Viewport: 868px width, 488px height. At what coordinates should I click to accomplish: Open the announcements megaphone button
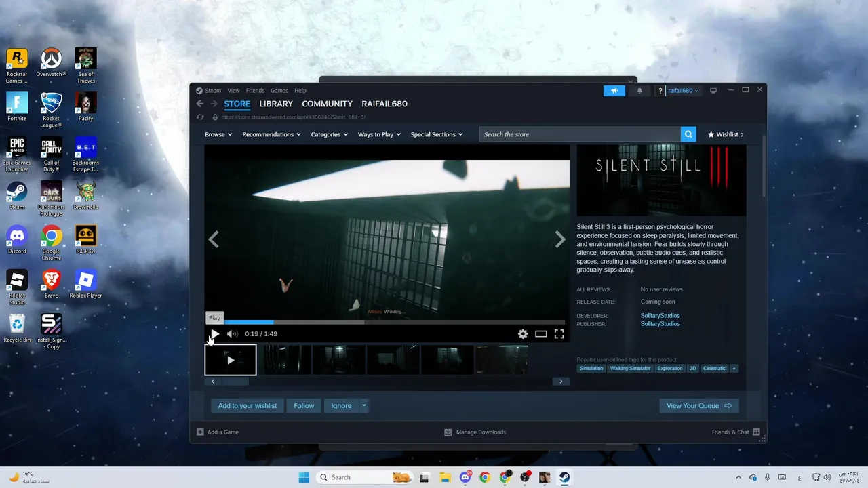(614, 91)
